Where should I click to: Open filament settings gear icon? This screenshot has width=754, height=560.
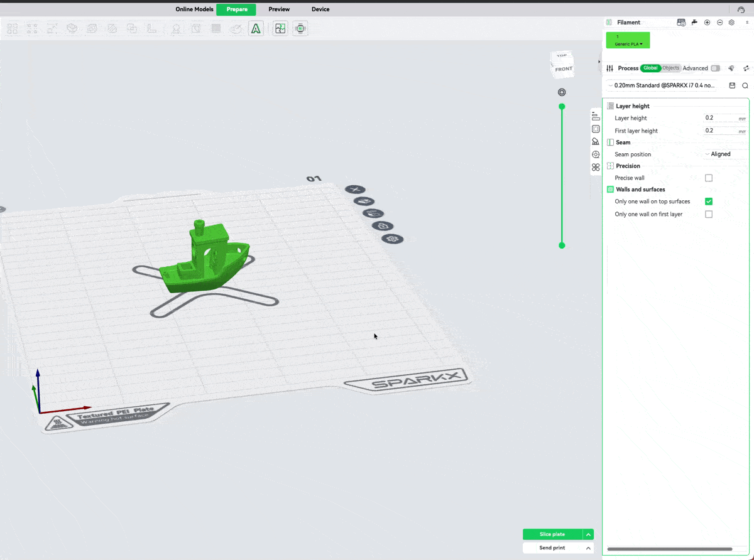(x=731, y=23)
